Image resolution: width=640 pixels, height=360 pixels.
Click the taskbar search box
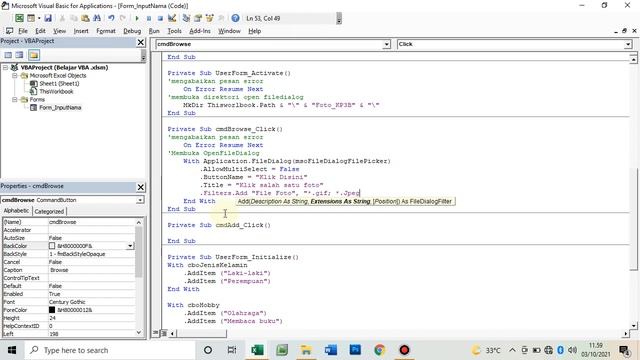[110, 350]
